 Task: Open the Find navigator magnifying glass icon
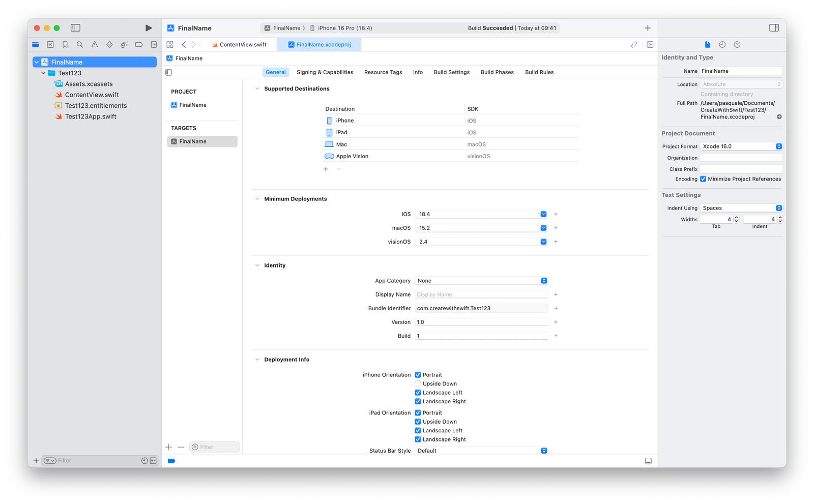79,44
